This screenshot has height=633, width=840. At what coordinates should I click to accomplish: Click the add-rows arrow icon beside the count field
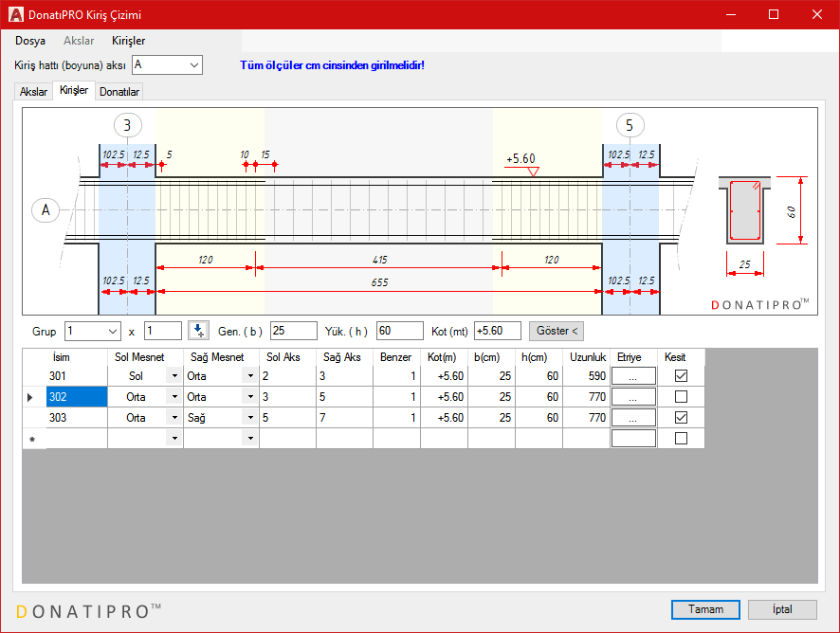click(x=198, y=331)
